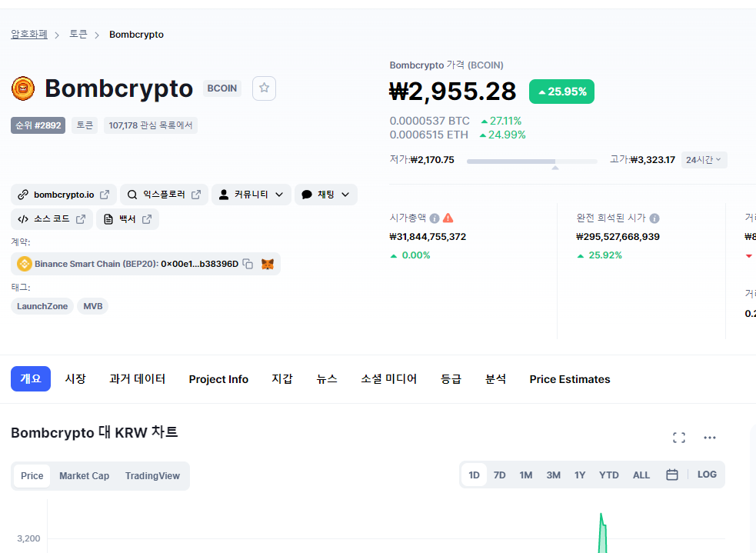This screenshot has height=553, width=756.
Task: Click the magnifier icon in 익스플로러 button
Action: pyautogui.click(x=132, y=195)
